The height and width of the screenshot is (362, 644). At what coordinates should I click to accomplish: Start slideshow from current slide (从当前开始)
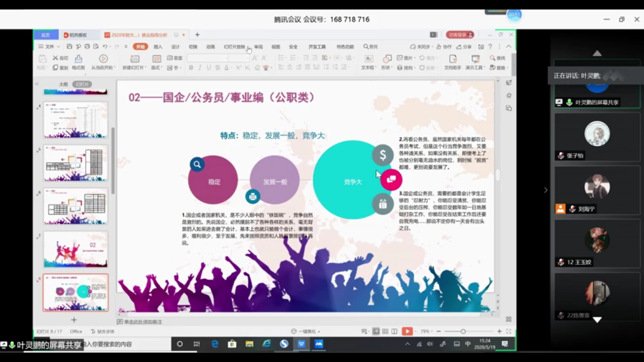tap(103, 59)
